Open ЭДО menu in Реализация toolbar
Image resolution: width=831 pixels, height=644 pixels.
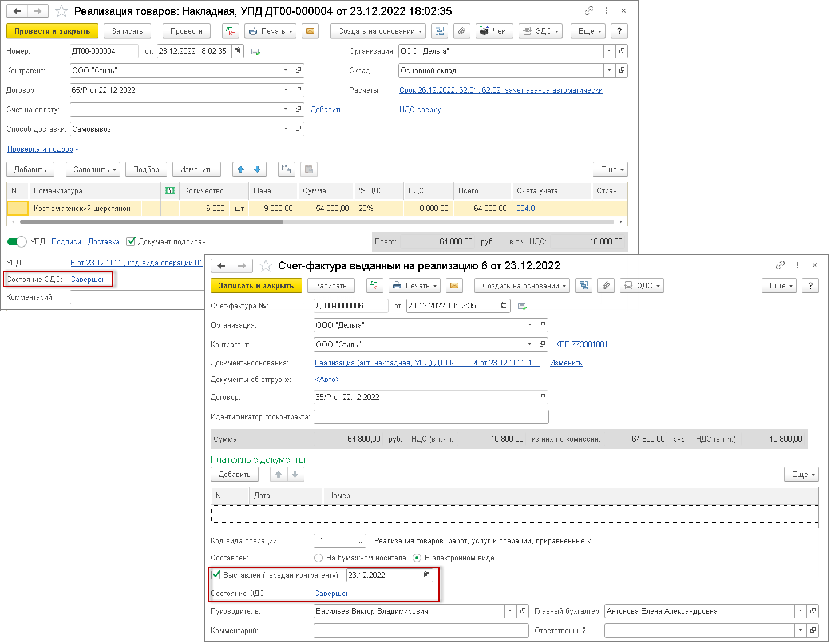[540, 31]
